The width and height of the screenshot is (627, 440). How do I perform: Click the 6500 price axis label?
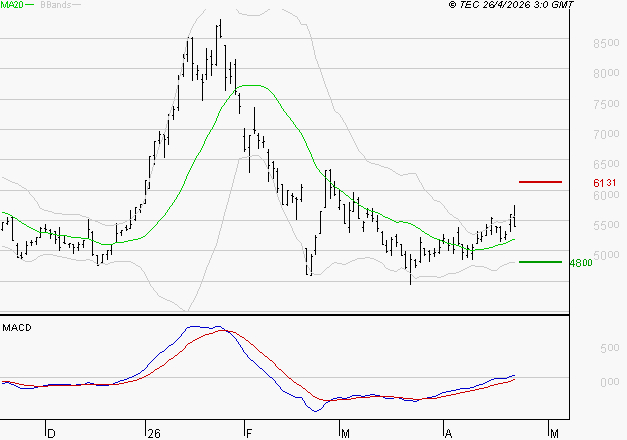pos(606,164)
